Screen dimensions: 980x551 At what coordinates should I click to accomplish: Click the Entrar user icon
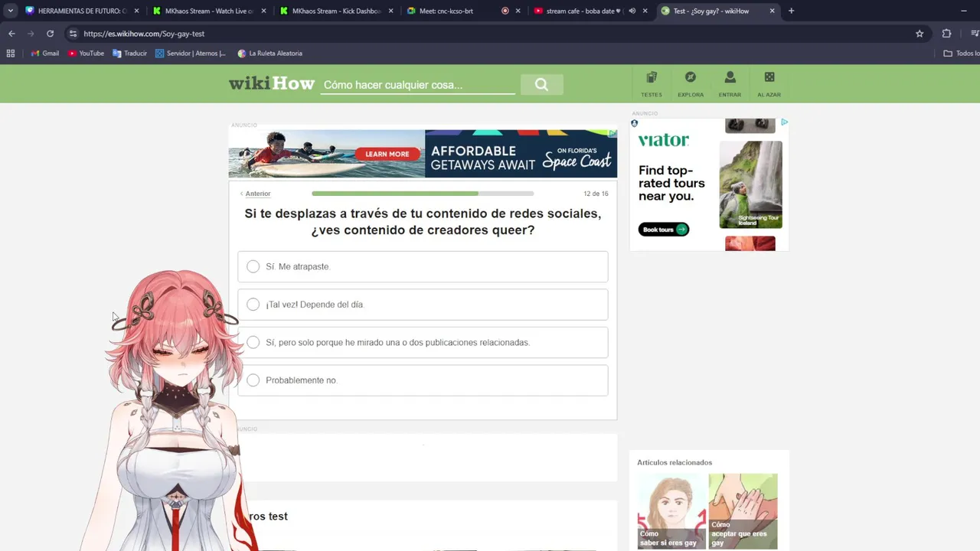730,77
